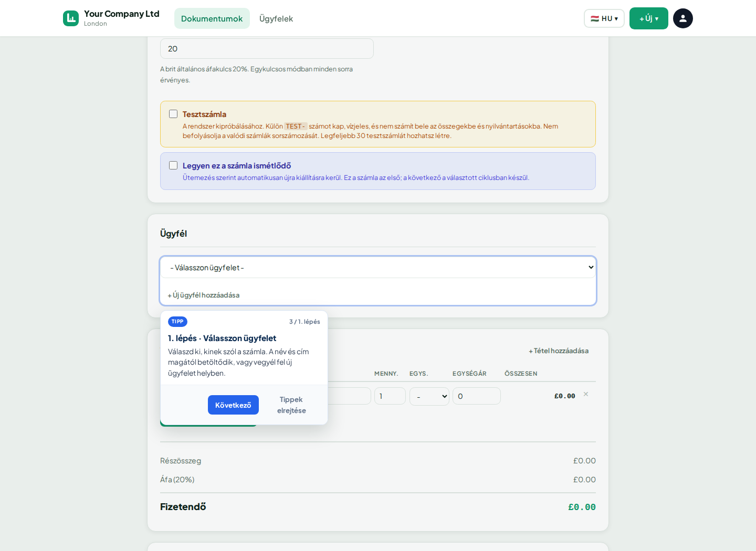The height and width of the screenshot is (551, 756).
Task: Open the HU language selector
Action: (604, 18)
